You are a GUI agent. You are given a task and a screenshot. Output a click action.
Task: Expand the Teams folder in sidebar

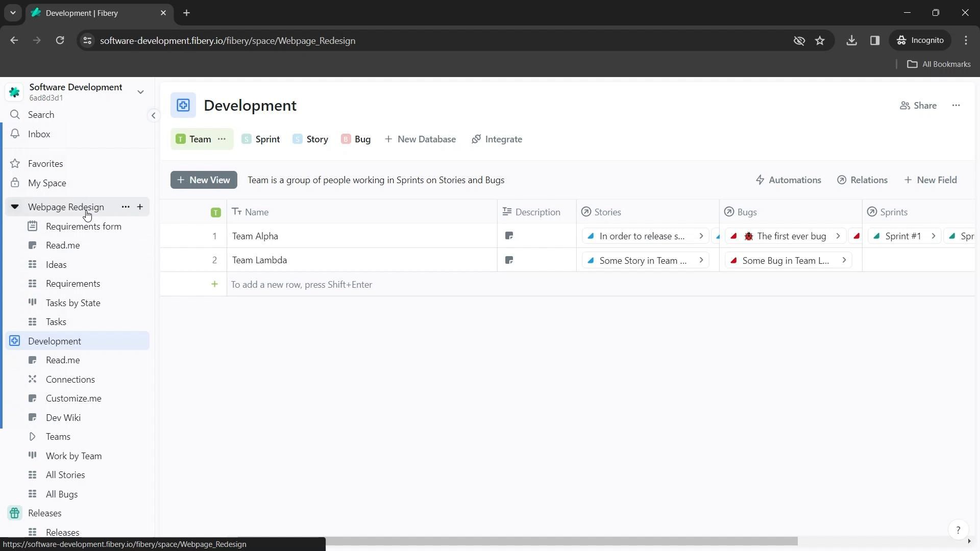click(33, 437)
